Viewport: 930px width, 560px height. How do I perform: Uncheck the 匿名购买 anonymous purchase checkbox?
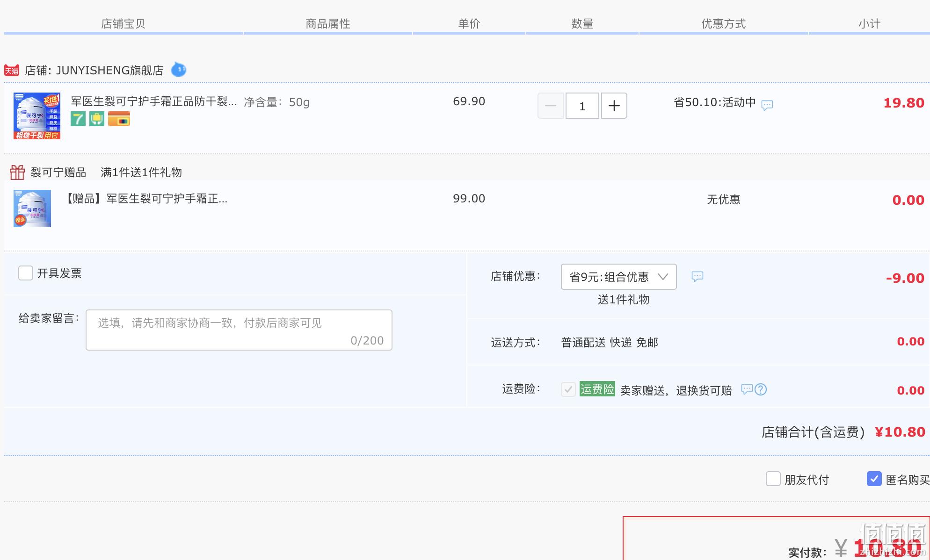tap(874, 479)
